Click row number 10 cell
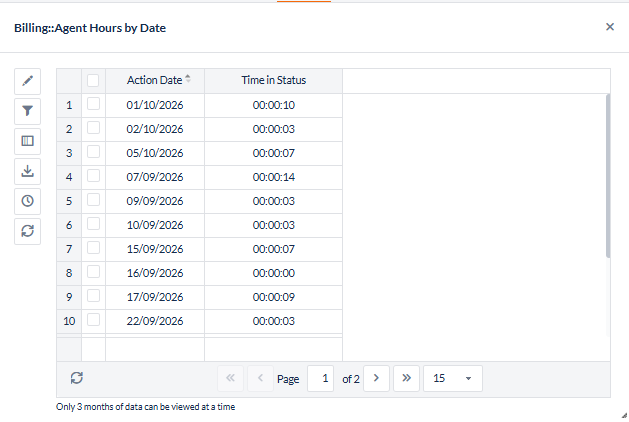The height and width of the screenshot is (422, 629). coord(69,321)
